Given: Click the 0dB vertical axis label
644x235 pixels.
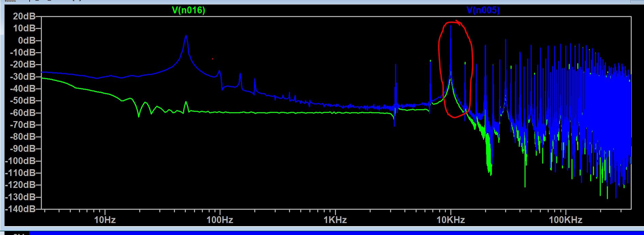Looking at the screenshot, I should 27,40.
